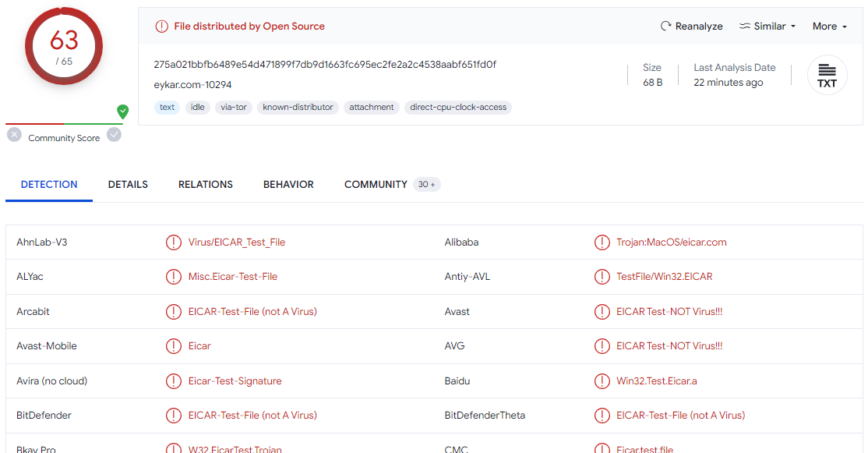Click the 63/65 detection score circle
The width and height of the screenshot is (868, 453).
(x=64, y=46)
